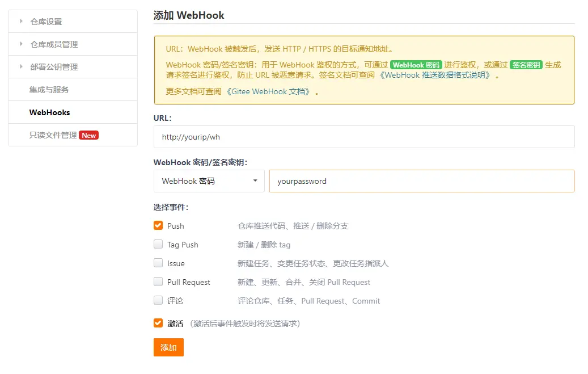Click the Issue event label

point(176,263)
